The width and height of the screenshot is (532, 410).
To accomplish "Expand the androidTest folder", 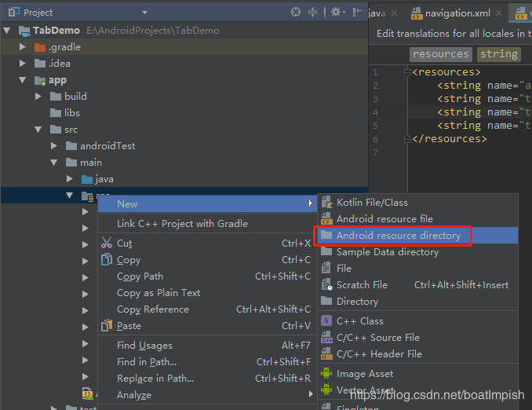I will pos(54,146).
